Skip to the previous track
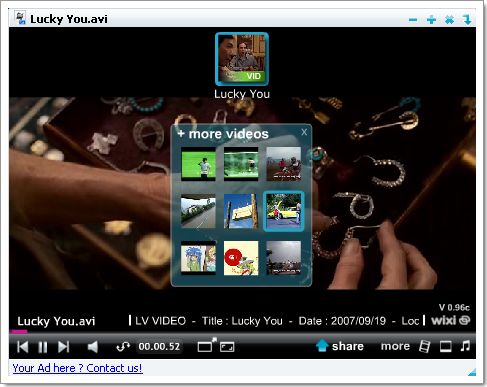487x387 pixels. point(23,347)
